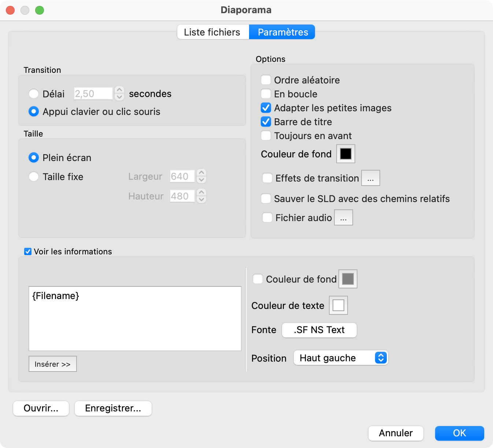Open the white Couleur de texte swatch
Viewport: 493px width, 448px height.
(x=338, y=306)
